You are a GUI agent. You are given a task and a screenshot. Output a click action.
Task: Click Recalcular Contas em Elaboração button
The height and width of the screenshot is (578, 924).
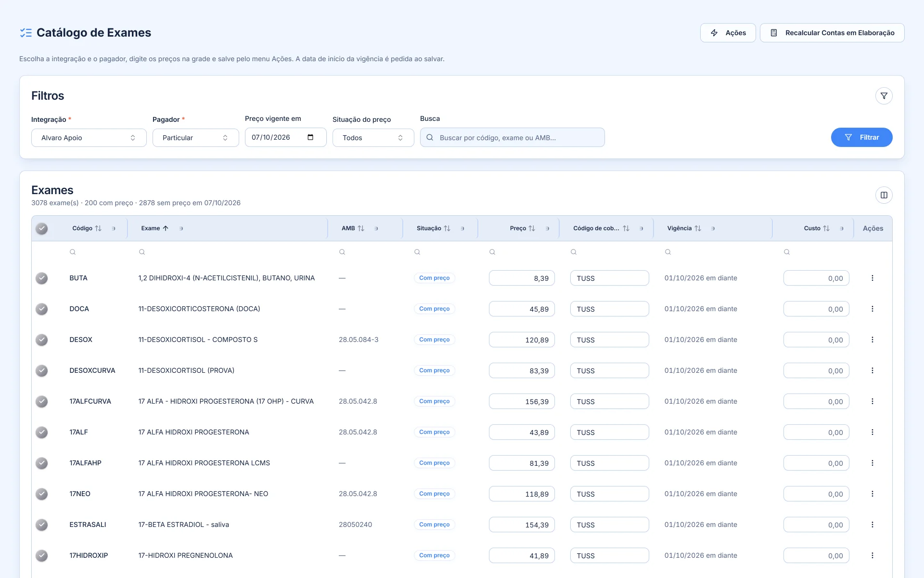pyautogui.click(x=832, y=33)
